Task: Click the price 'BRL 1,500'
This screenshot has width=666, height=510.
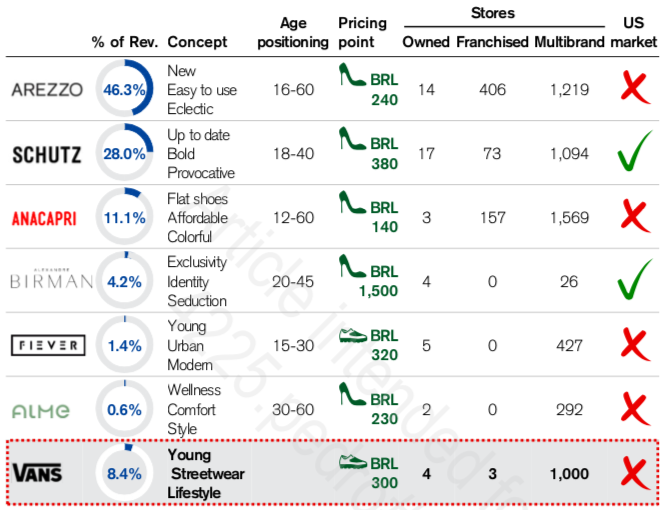Action: (379, 281)
